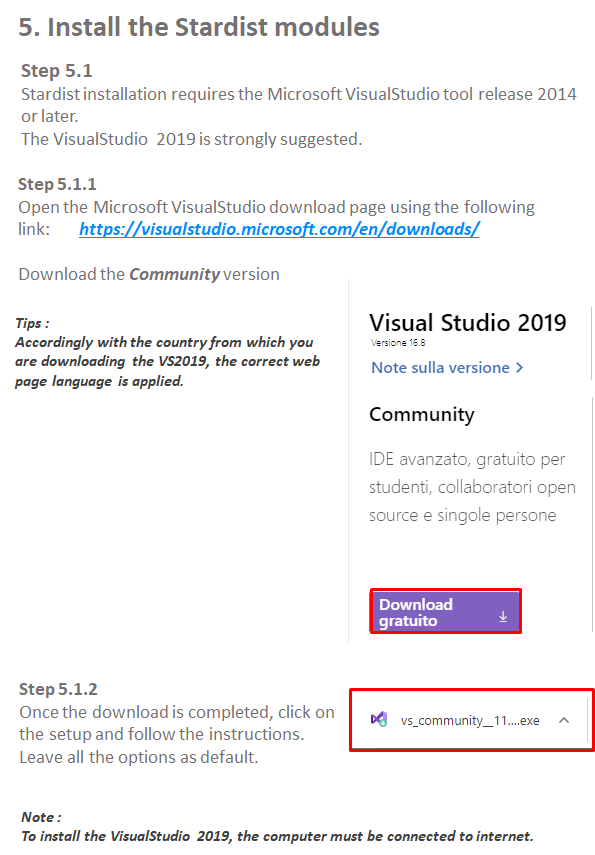
Task: Select the Visual Studio 2019 heading
Action: click(x=467, y=322)
